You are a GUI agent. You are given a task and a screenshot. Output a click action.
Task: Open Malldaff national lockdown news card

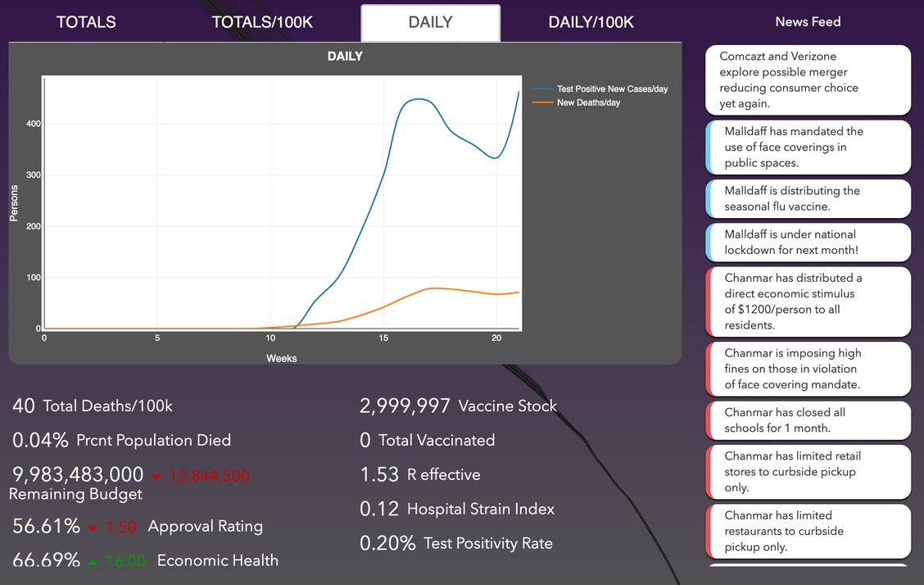[808, 243]
